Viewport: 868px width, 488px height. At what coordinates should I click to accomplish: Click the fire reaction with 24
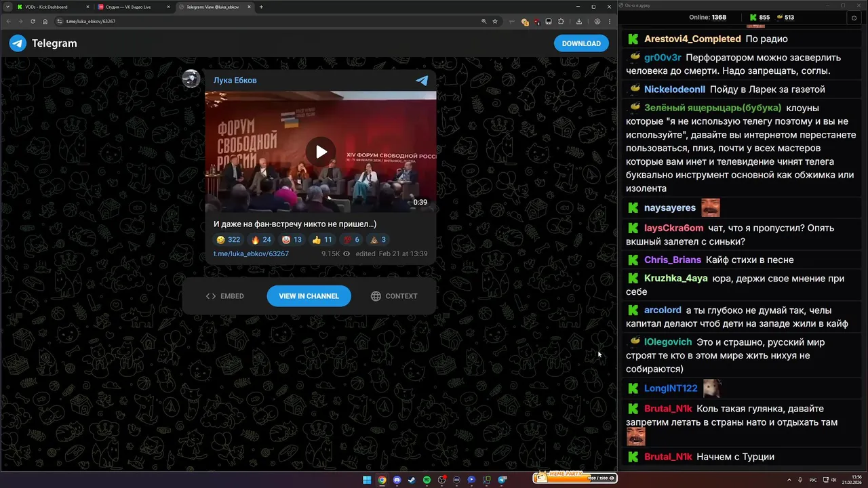(x=261, y=240)
